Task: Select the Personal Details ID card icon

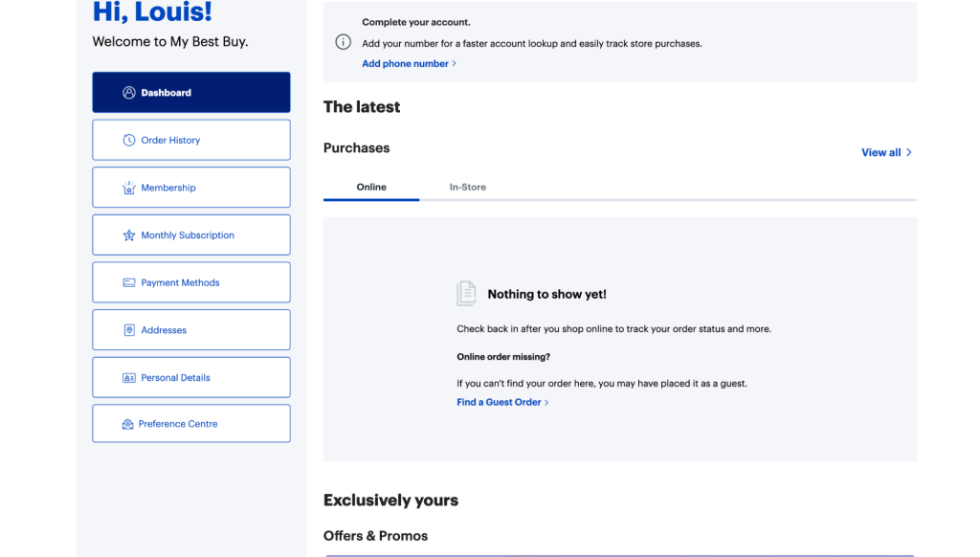Action: coord(129,377)
